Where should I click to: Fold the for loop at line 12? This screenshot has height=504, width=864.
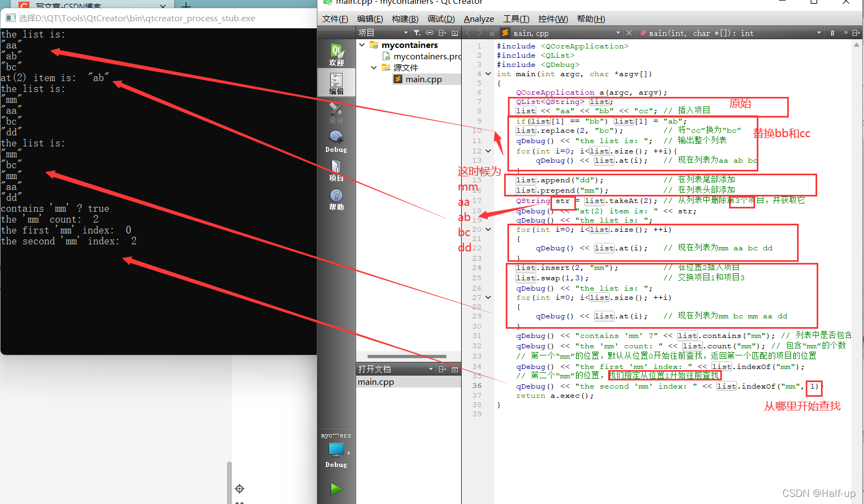point(488,151)
